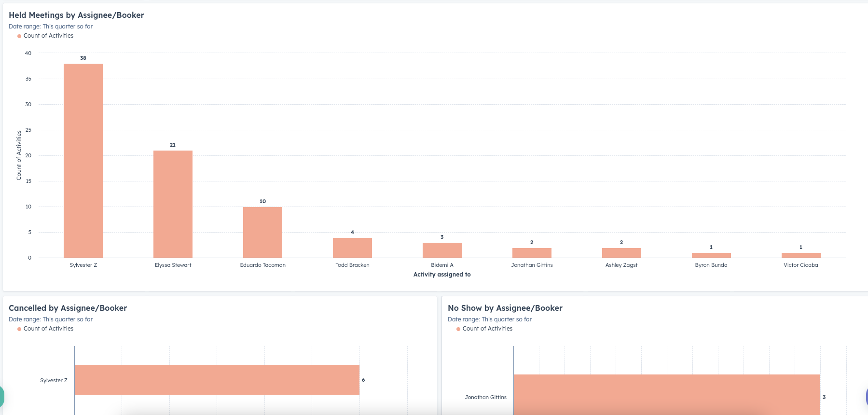Click Bidemi A's bar with value 3

(x=442, y=250)
